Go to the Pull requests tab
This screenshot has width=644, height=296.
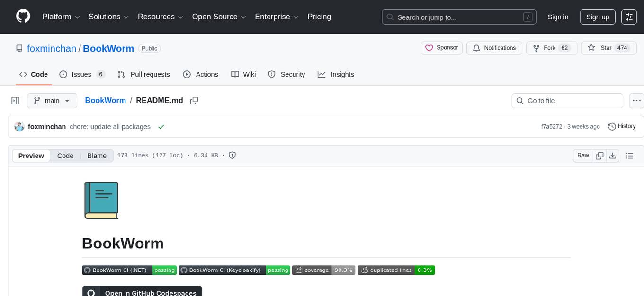[x=143, y=74]
